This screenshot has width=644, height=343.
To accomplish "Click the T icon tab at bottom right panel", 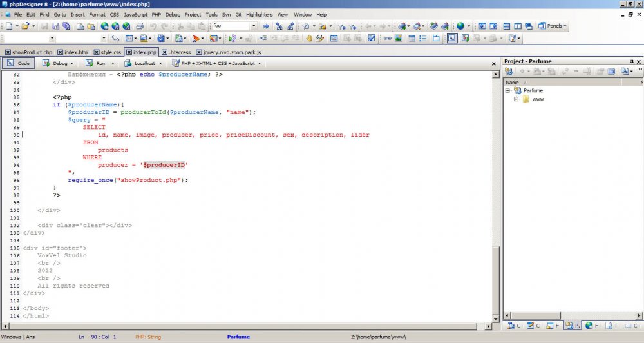I will pos(612,326).
